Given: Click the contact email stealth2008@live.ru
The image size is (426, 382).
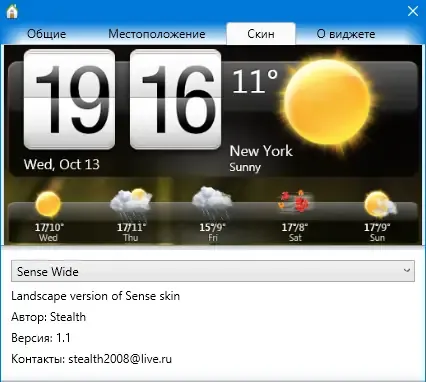Looking at the screenshot, I should (x=120, y=359).
